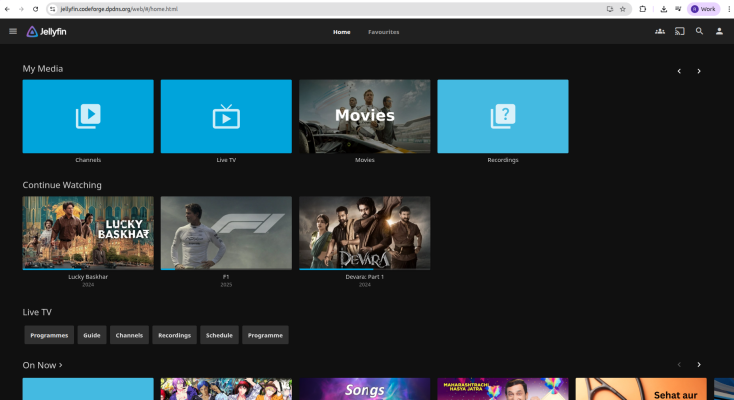
Task: Open the anime characters On Now thumbnail
Action: point(226,389)
